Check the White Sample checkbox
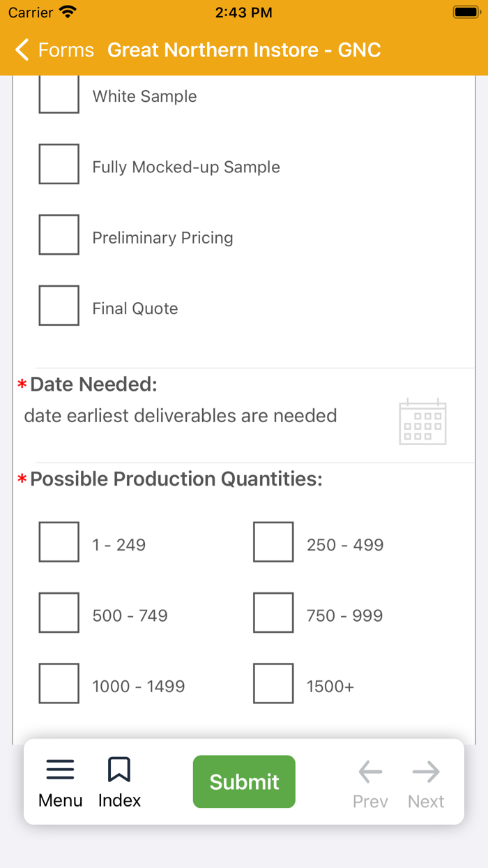The height and width of the screenshot is (868, 488). (59, 94)
